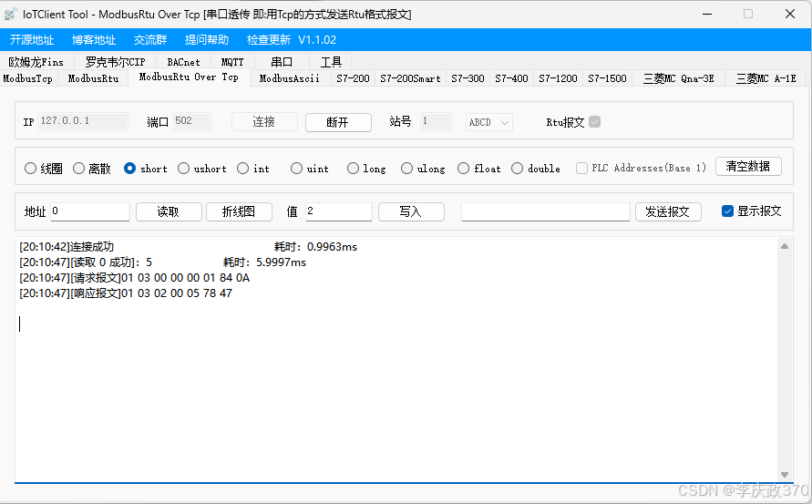This screenshot has width=812, height=504.
Task: Select the 离散 radio button
Action: pos(78,169)
